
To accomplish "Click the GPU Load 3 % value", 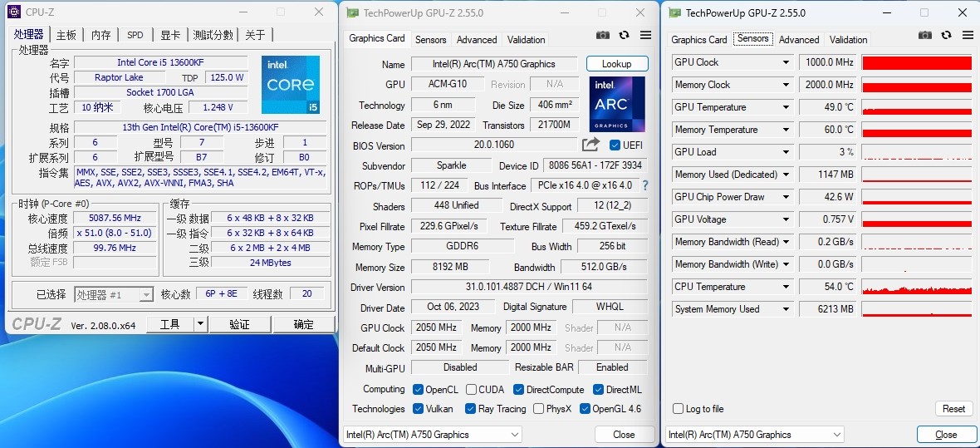I will pos(827,152).
